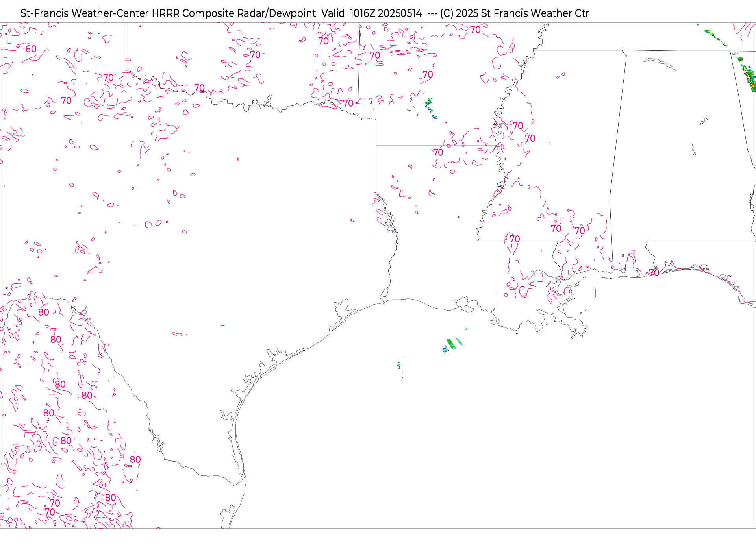Click the green radar echo over the Gulf
Viewport: 756px width, 551px height.
[451, 344]
